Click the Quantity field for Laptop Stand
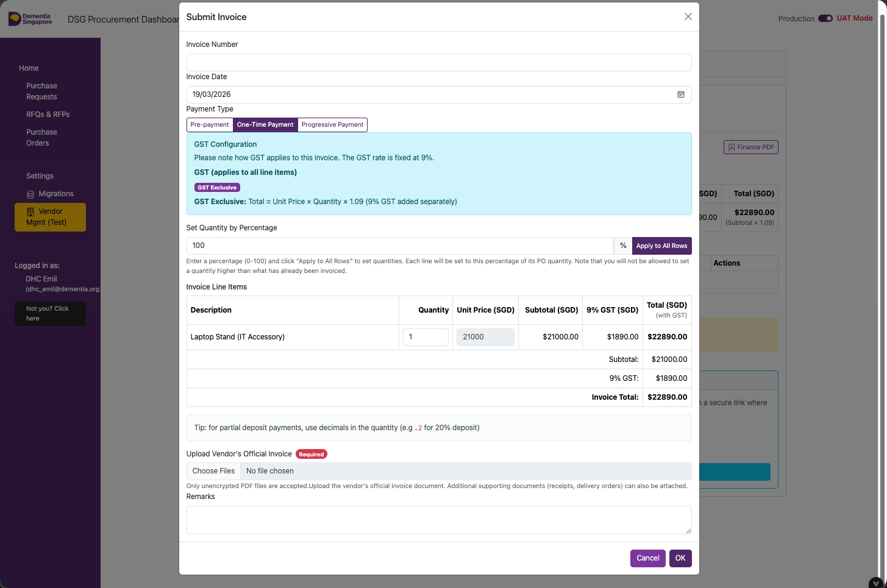Image resolution: width=887 pixels, height=588 pixels. pos(426,337)
